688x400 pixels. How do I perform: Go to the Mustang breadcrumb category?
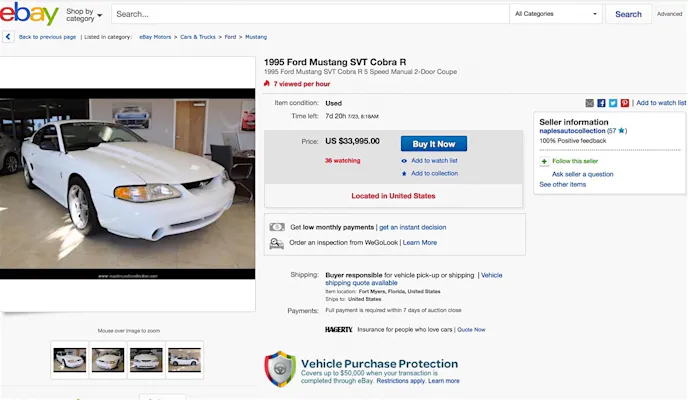pos(256,37)
